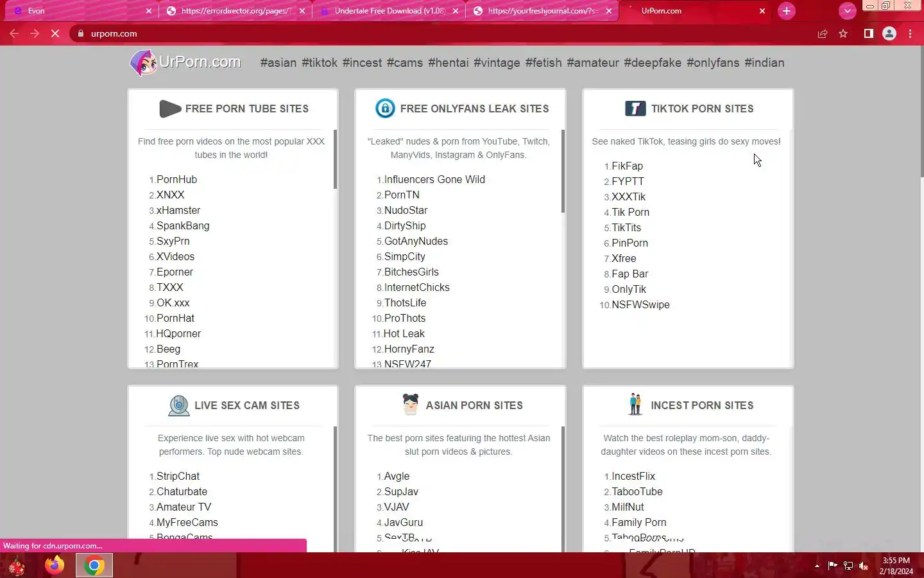924x578 pixels.
Task: Select the #indian hashtag
Action: point(764,63)
